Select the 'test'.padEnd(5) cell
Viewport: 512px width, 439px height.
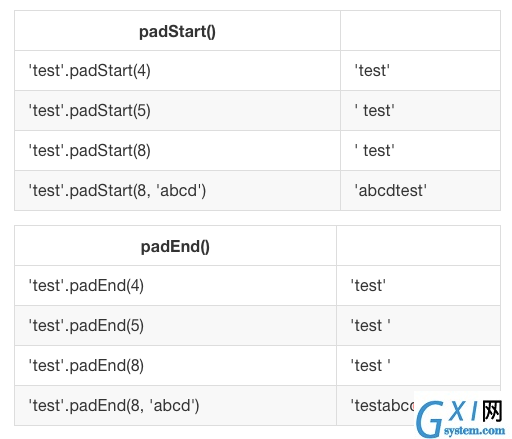pyautogui.click(x=175, y=326)
